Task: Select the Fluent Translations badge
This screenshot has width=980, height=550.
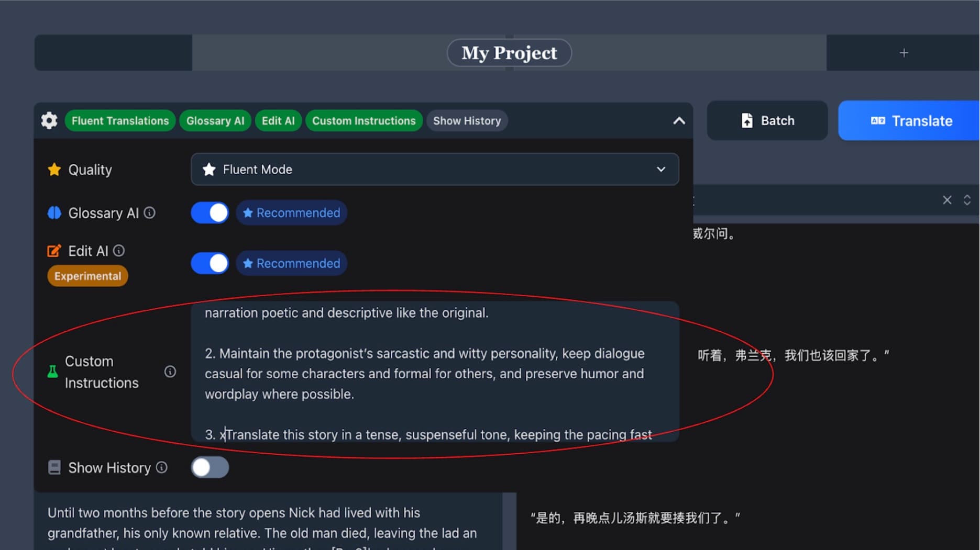Action: coord(119,120)
